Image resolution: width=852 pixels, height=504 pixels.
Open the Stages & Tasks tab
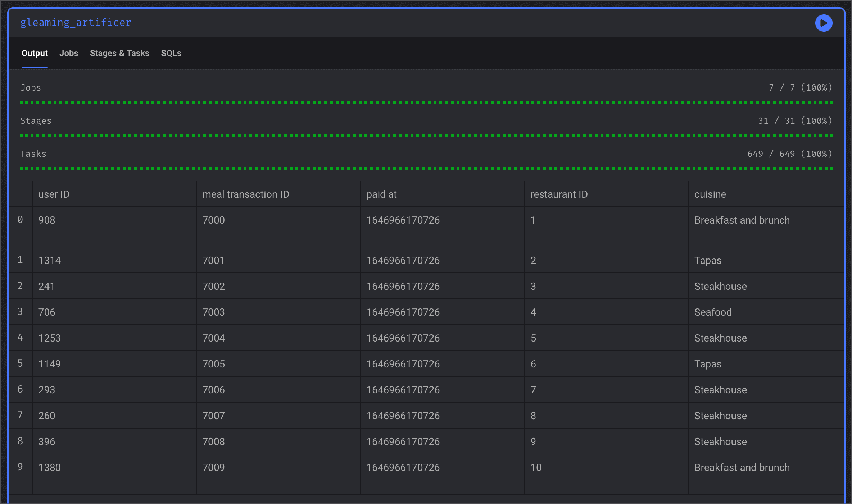(119, 53)
